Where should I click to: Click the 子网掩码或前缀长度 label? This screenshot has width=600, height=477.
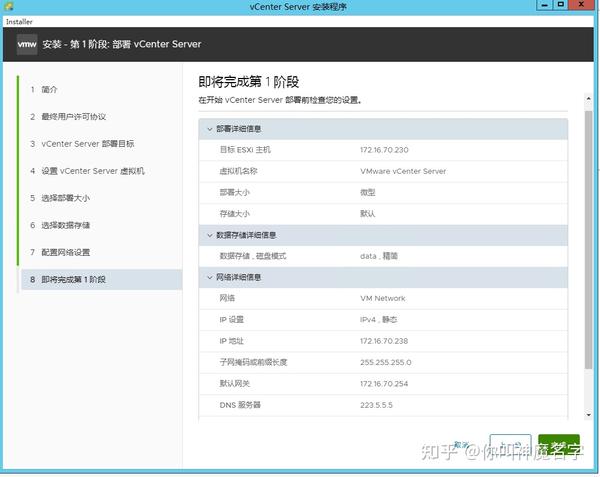coord(253,362)
